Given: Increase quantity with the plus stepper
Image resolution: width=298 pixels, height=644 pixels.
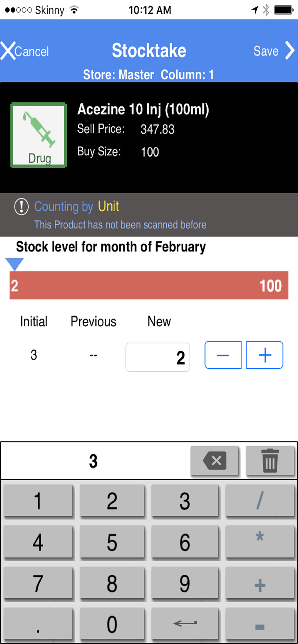Looking at the screenshot, I should click(x=265, y=355).
